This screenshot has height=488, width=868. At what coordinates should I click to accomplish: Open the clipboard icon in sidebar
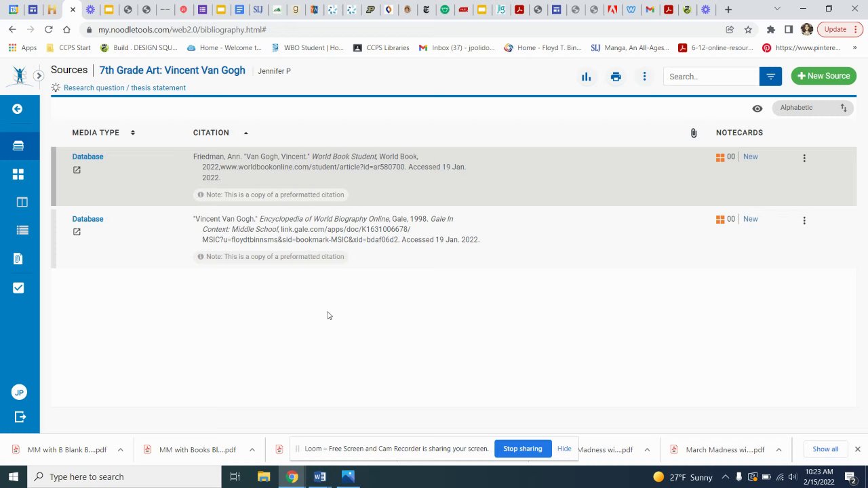(18, 259)
